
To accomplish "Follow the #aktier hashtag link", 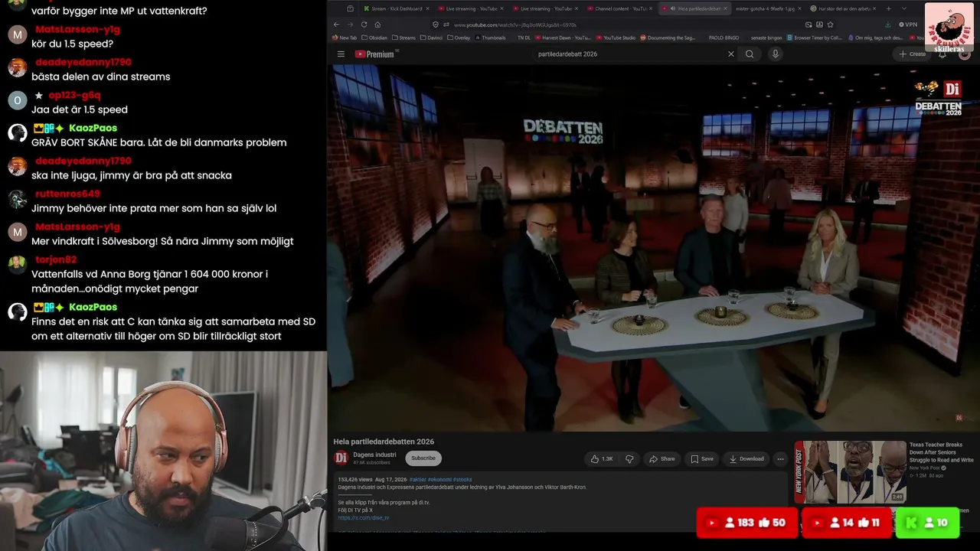I will tap(418, 479).
